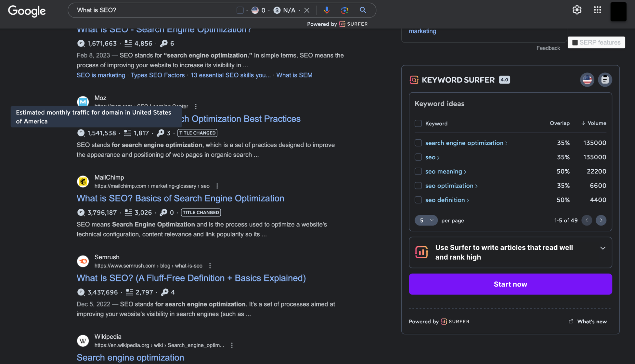Select all keywords header checkbox

pyautogui.click(x=418, y=123)
